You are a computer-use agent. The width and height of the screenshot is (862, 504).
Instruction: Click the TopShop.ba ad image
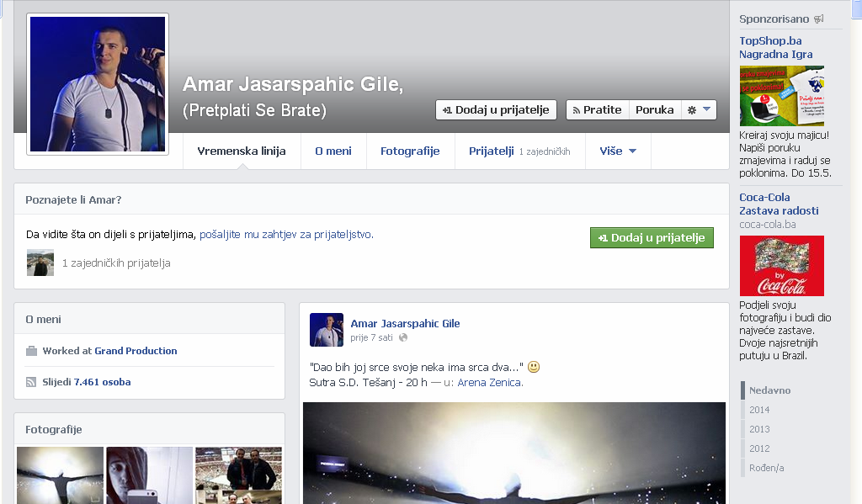[x=781, y=95]
